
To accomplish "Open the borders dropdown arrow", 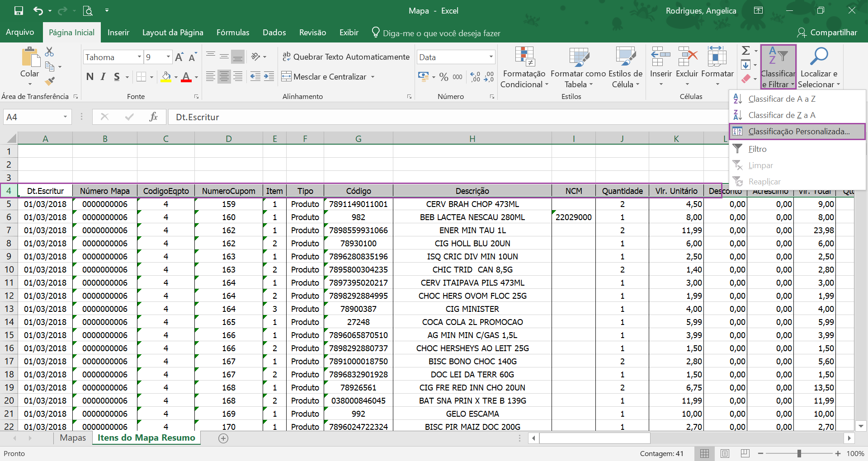I will click(151, 77).
